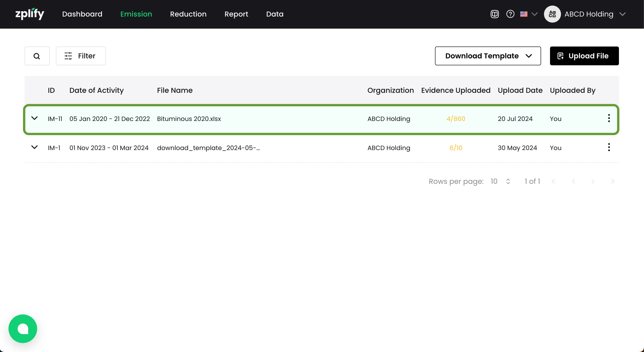Change rows per page stepper

pyautogui.click(x=508, y=181)
